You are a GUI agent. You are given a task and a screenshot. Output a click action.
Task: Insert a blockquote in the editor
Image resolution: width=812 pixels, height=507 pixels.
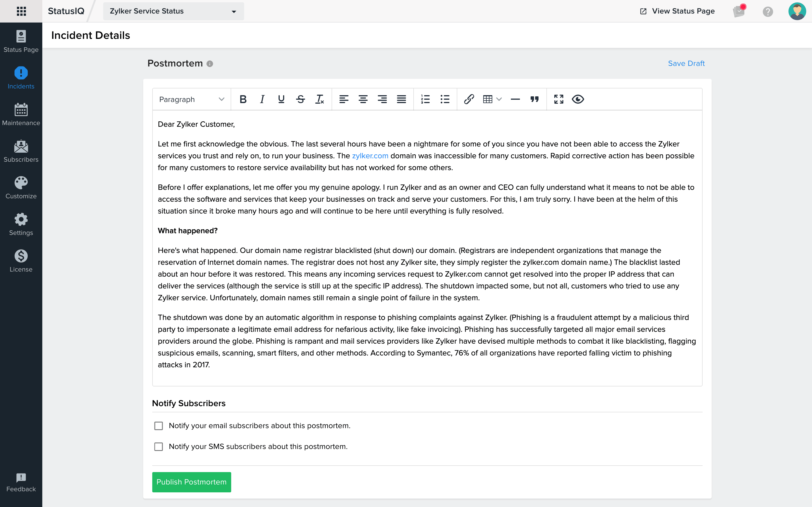tap(535, 99)
